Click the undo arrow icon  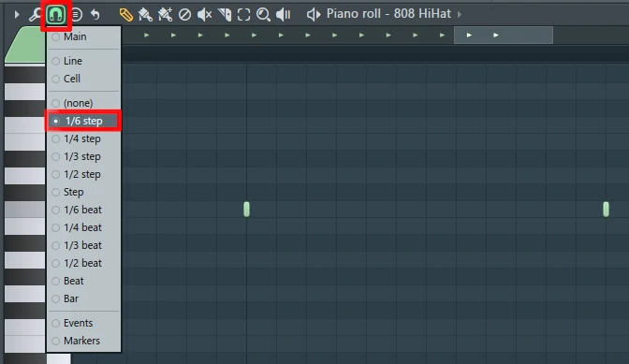[x=95, y=15]
